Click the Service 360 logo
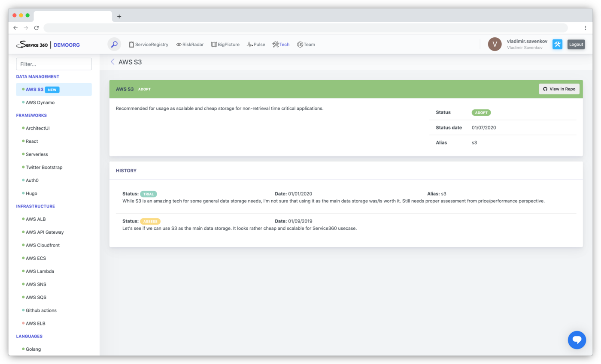Viewport: 601px width, 364px height. pyautogui.click(x=32, y=45)
